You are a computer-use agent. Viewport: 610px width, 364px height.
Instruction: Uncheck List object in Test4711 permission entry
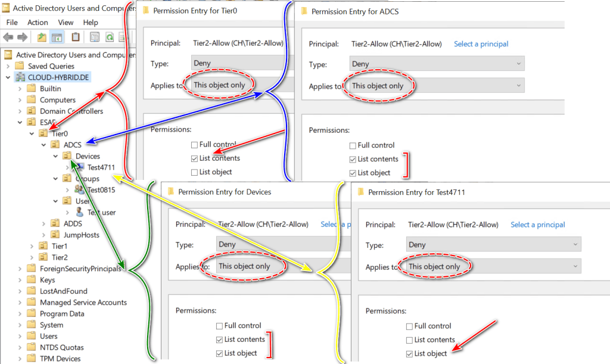(x=409, y=354)
